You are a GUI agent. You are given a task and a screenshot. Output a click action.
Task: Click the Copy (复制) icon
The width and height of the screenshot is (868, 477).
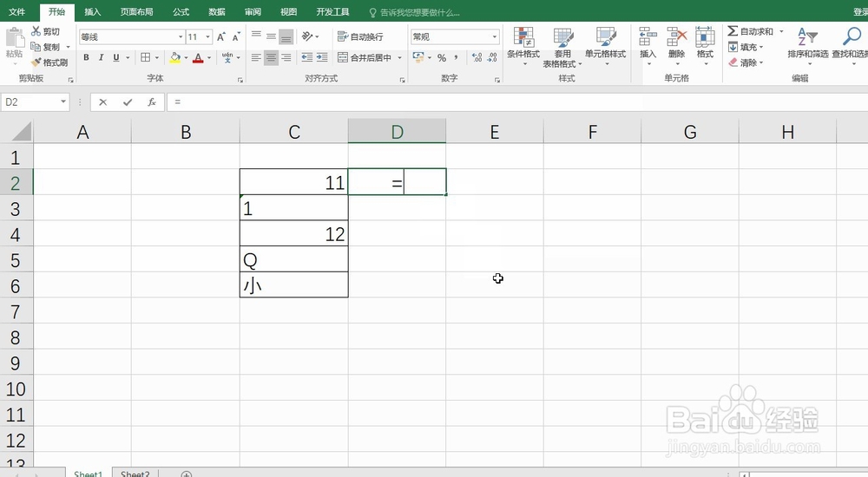click(36, 47)
